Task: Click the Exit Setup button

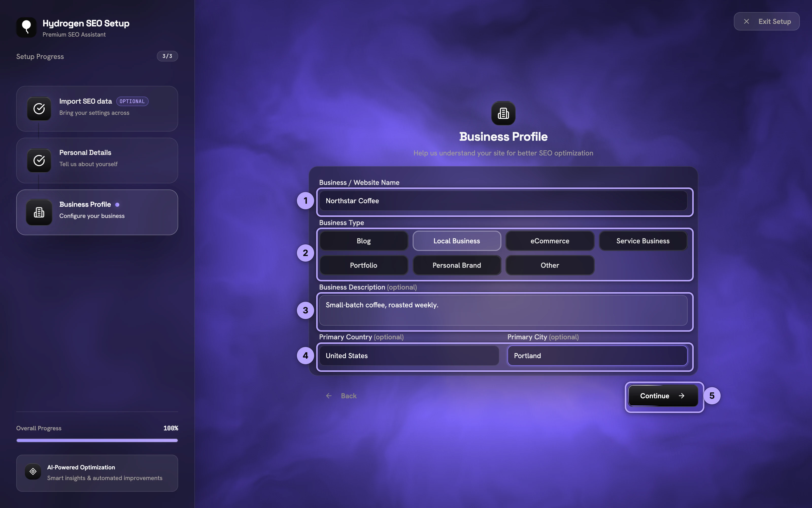Action: [x=766, y=22]
